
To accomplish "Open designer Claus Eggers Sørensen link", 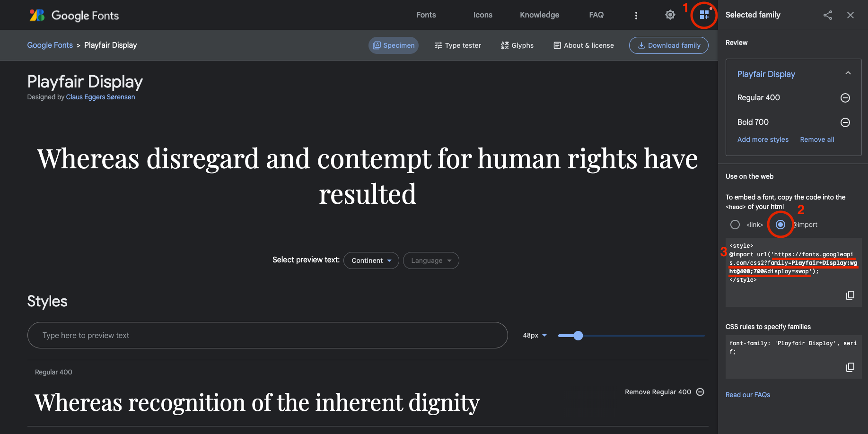I will tap(100, 97).
